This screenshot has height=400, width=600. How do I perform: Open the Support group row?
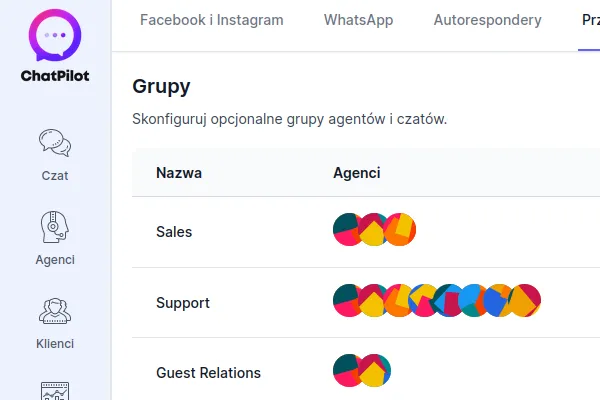(183, 302)
